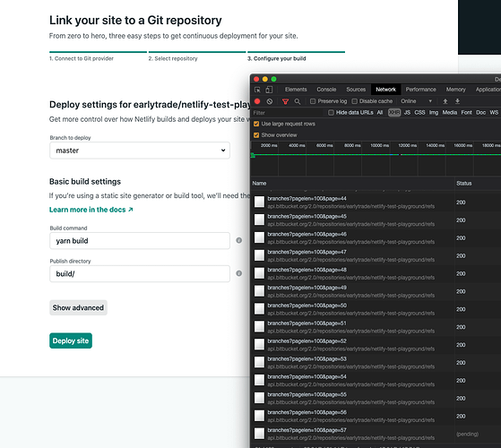
Task: Uncheck Use large request rows
Action: [x=256, y=124]
